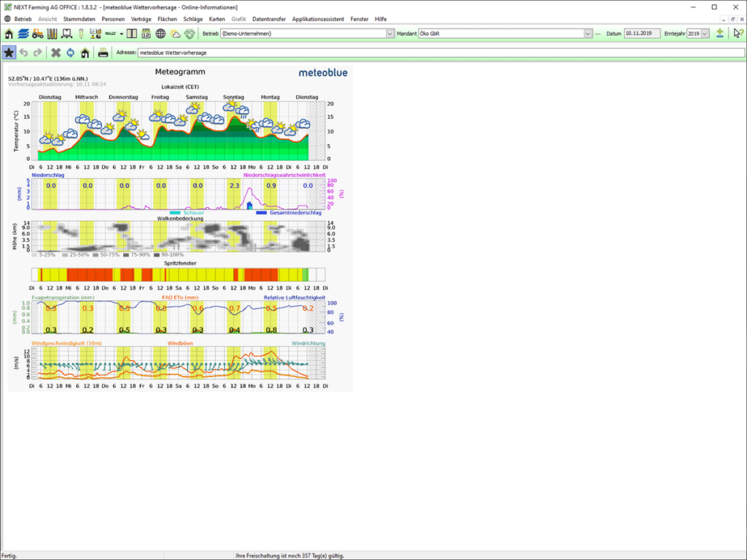The width and height of the screenshot is (747, 560).
Task: Select the weather forecast cloud icon
Action: [x=175, y=33]
